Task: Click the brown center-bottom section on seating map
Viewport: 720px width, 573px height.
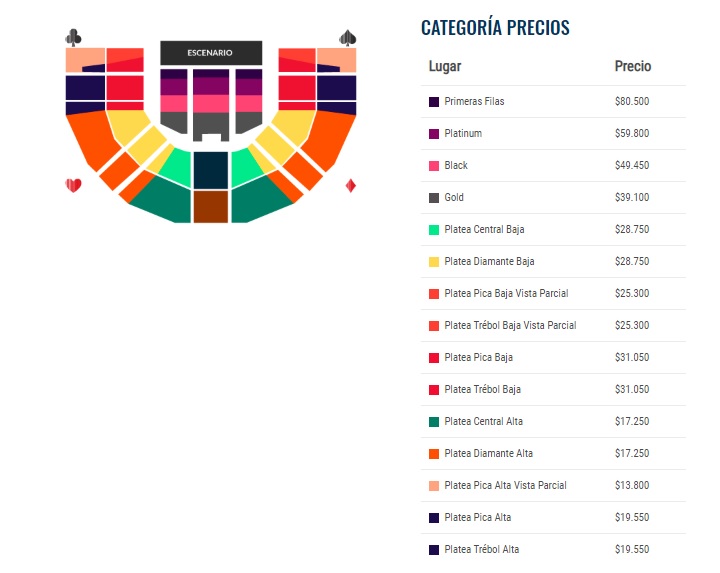Action: point(211,206)
